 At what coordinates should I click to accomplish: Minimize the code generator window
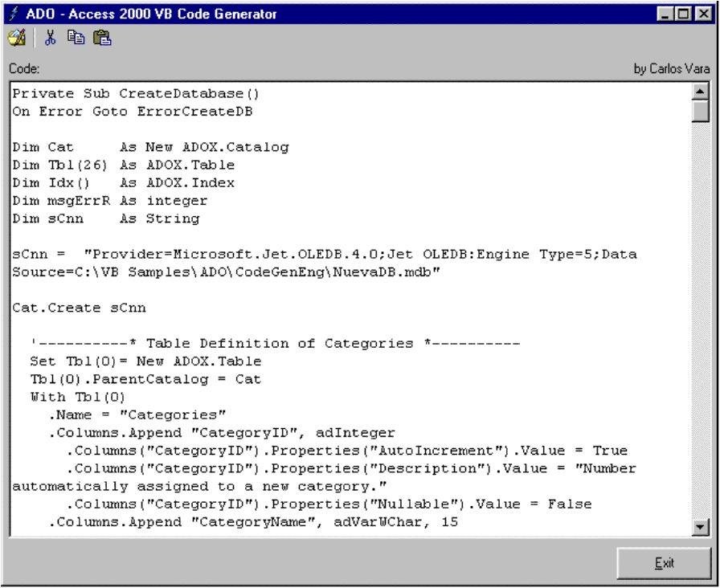665,14
